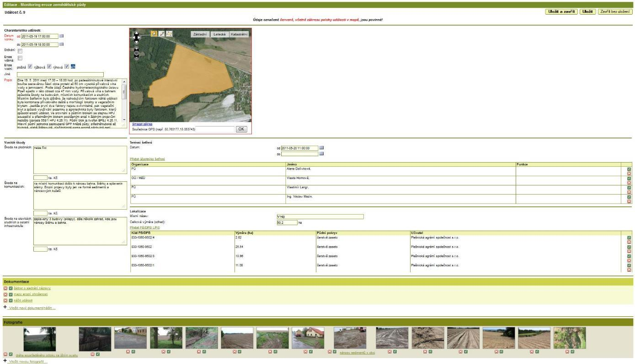Select the polygon draw tool on the map

(x=170, y=33)
